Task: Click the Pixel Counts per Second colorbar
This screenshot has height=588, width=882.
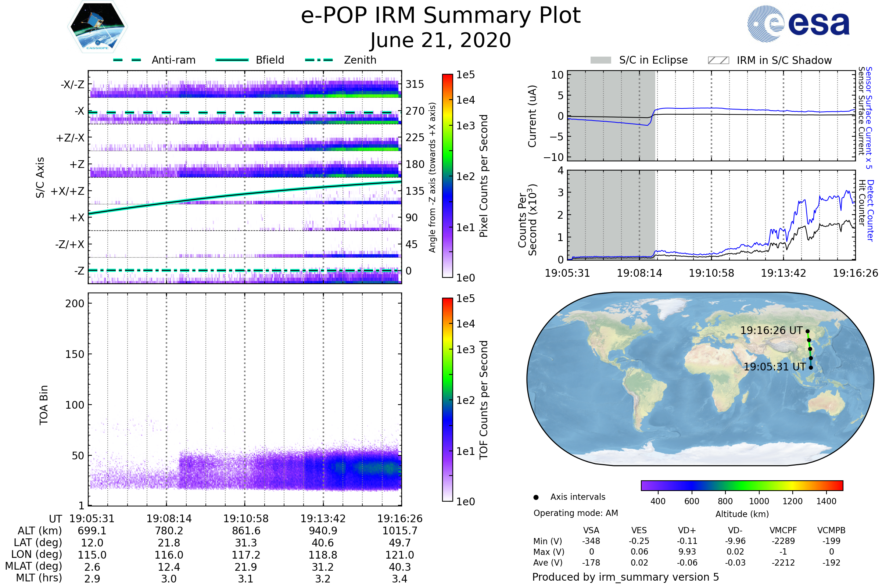Action: (447, 176)
